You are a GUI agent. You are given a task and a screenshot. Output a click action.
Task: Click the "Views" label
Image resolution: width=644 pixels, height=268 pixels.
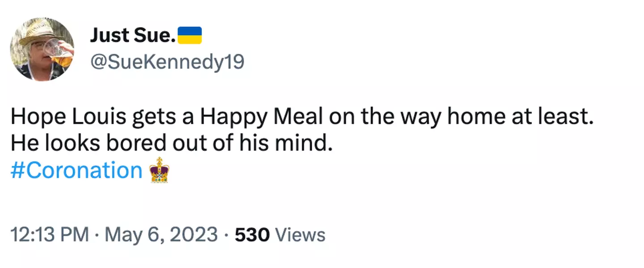300,235
